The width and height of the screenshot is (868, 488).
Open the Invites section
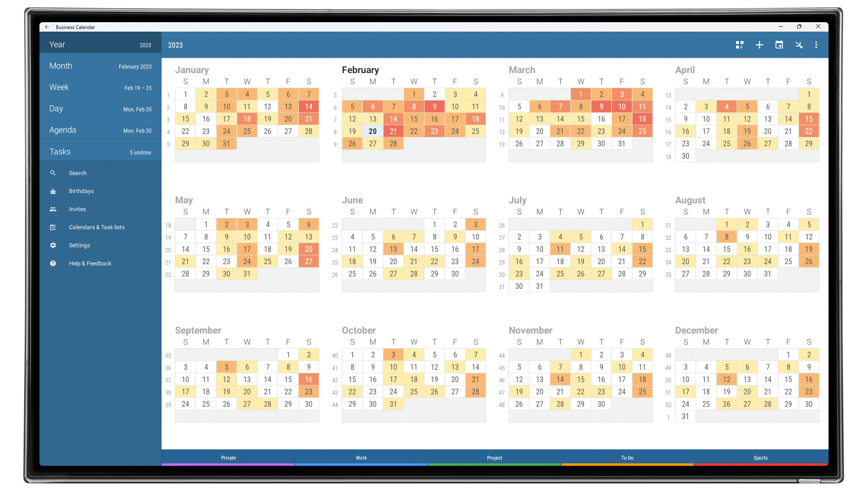77,209
